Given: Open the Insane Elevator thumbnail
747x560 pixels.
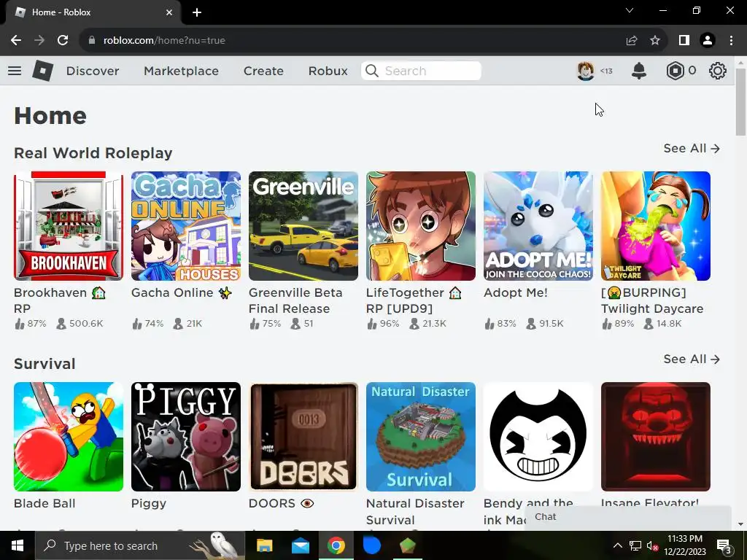Looking at the screenshot, I should [656, 437].
